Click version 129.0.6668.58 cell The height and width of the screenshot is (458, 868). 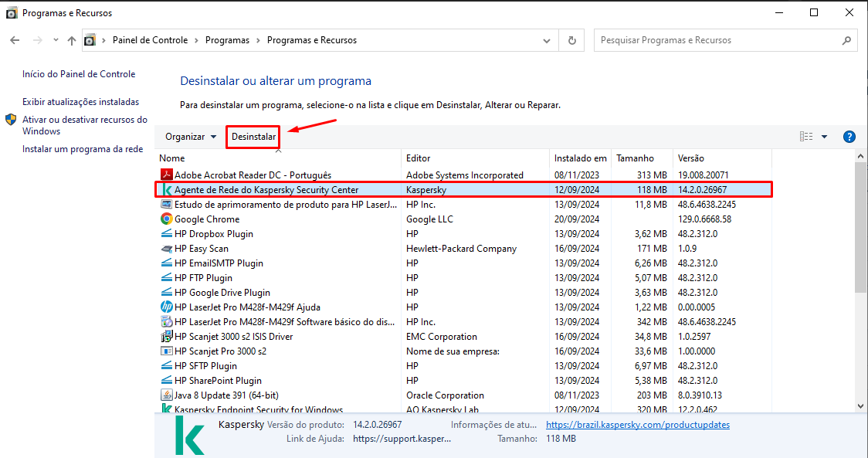tap(705, 219)
